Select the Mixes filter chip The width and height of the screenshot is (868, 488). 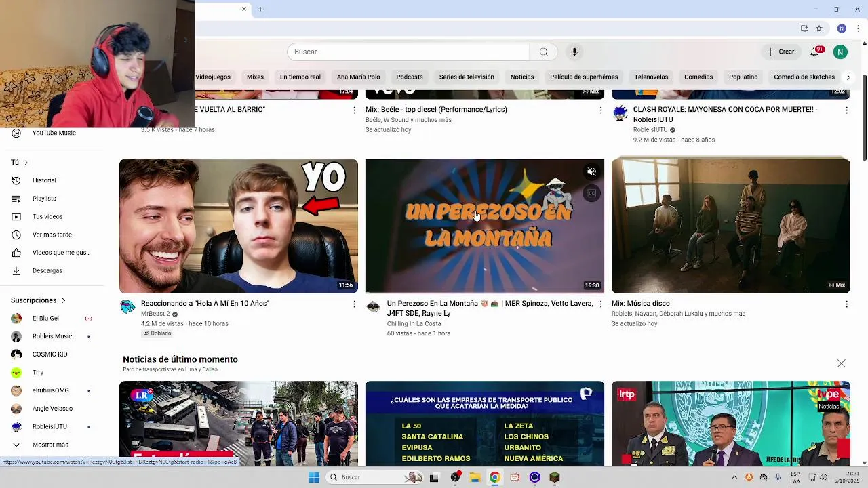(x=255, y=77)
